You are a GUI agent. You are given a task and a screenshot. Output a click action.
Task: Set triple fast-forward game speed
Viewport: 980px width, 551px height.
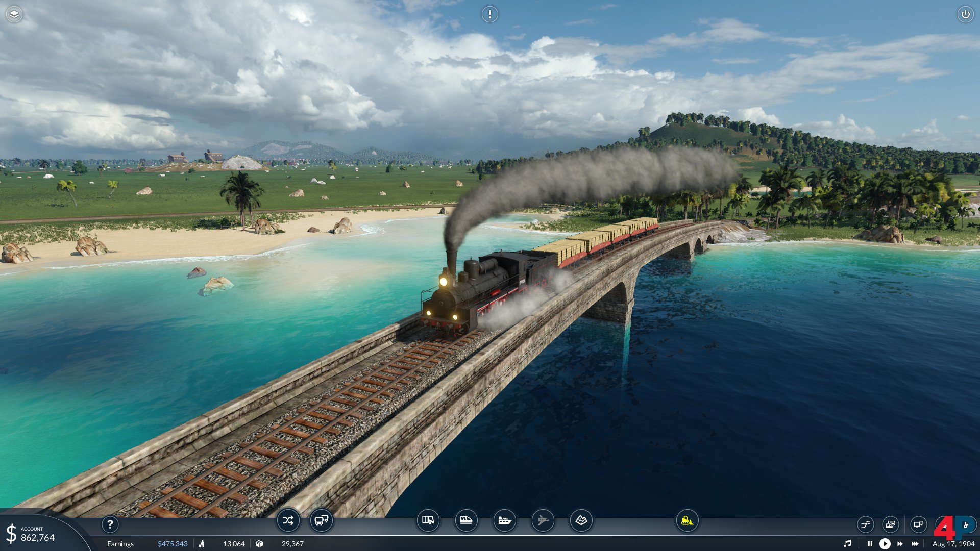(x=915, y=544)
